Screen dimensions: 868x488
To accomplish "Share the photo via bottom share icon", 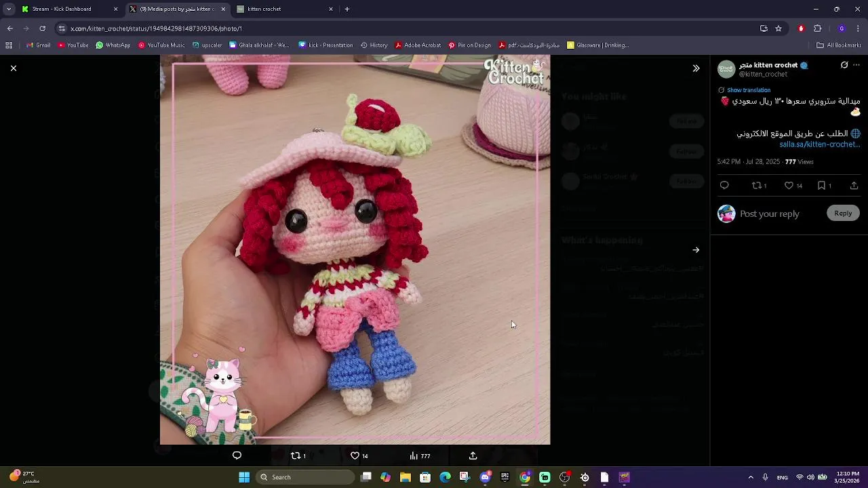I will tap(473, 455).
